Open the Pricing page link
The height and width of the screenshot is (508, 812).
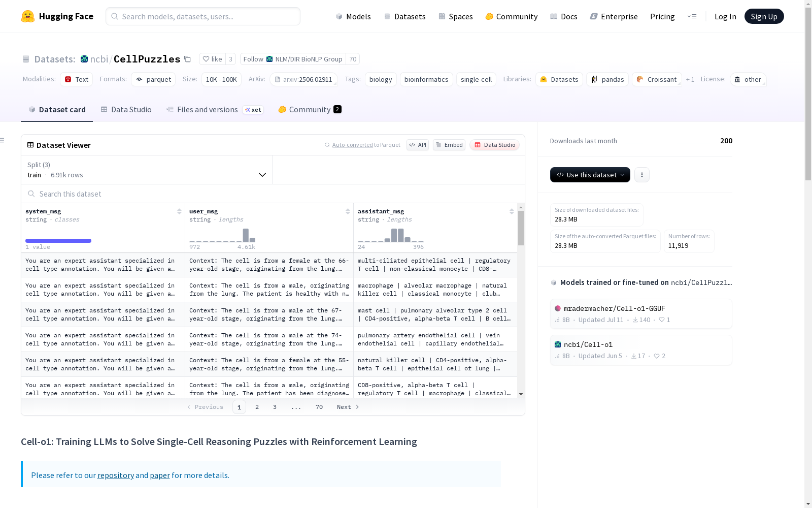[662, 16]
